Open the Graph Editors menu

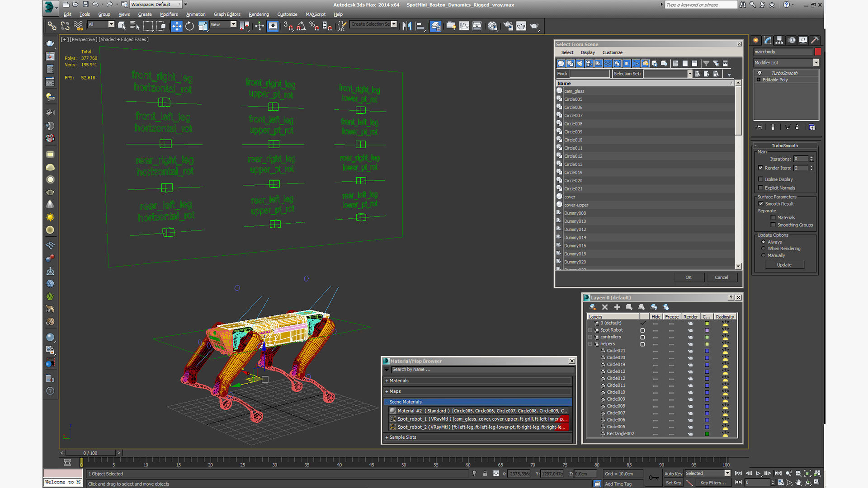(227, 14)
